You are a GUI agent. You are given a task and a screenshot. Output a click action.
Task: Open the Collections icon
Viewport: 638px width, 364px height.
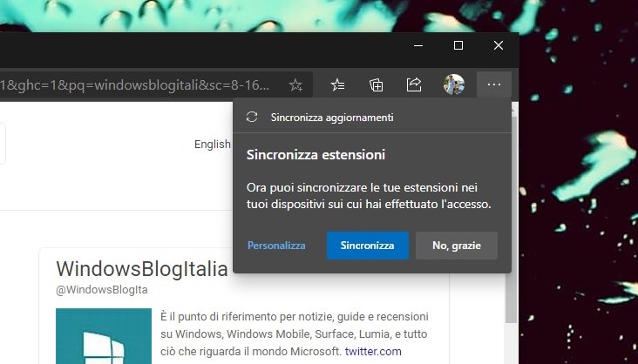click(x=376, y=85)
